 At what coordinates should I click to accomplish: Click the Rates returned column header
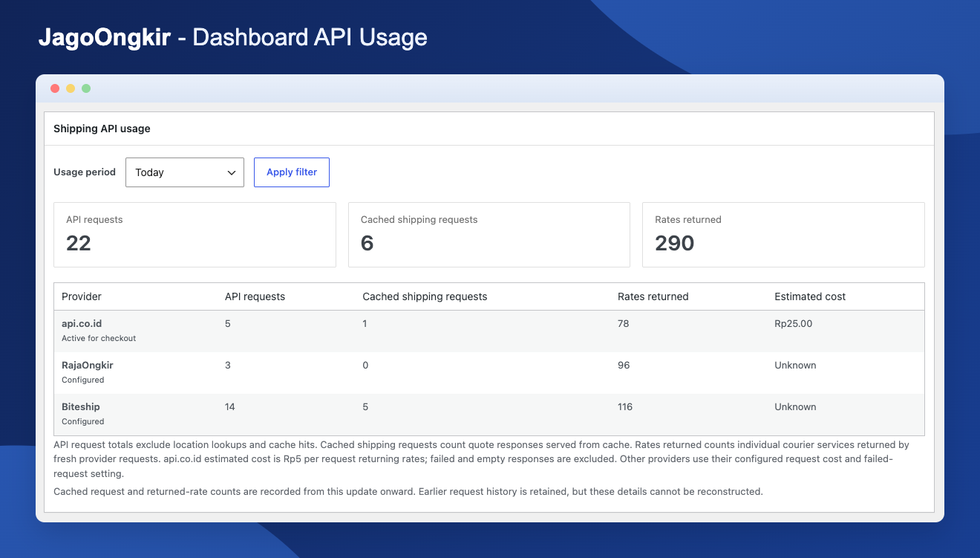click(x=653, y=296)
